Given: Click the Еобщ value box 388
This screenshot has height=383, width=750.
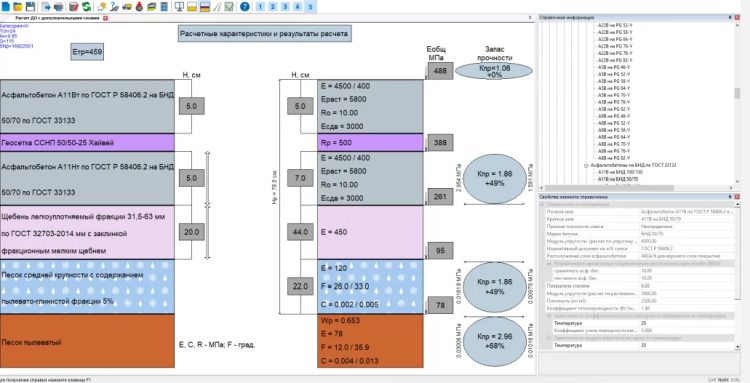Looking at the screenshot, I should pos(440,142).
